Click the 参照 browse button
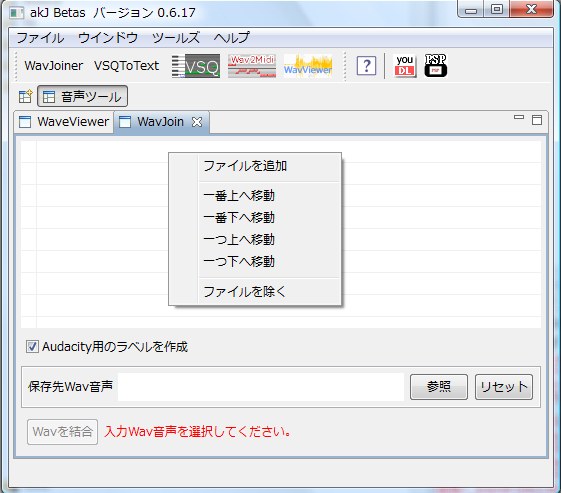Image resolution: width=561 pixels, height=493 pixels. click(439, 387)
